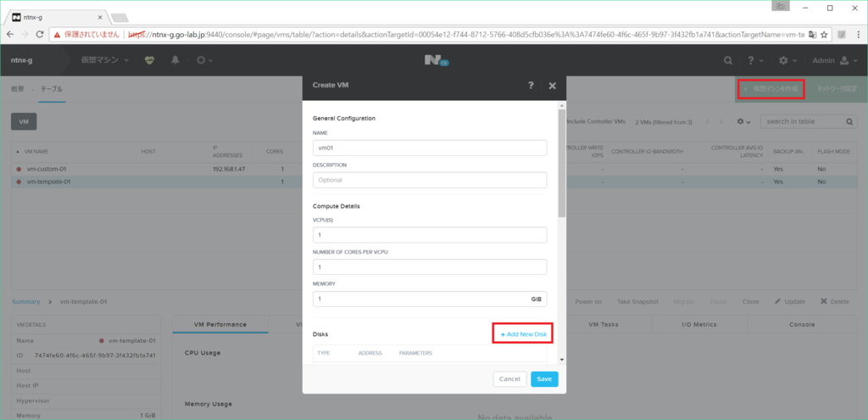Bookmark this page with the star icon
Viewport: 868px width, 420px height.
824,34
